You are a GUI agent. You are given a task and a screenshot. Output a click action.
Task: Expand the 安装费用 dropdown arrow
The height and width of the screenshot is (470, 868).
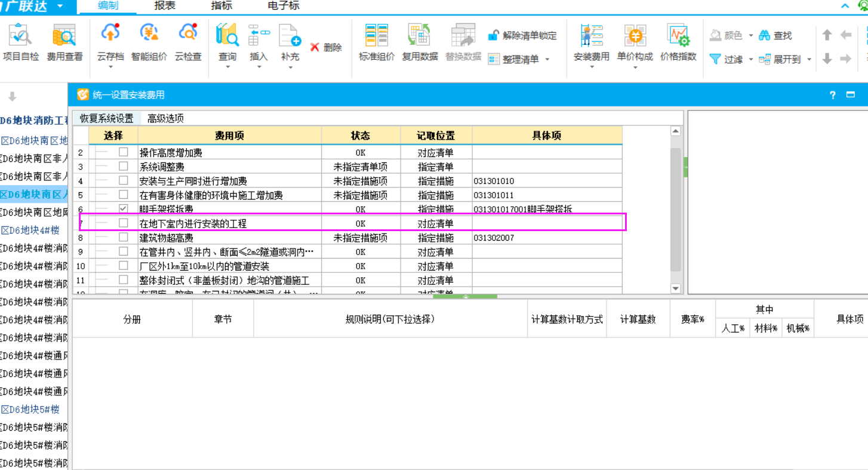pos(592,67)
